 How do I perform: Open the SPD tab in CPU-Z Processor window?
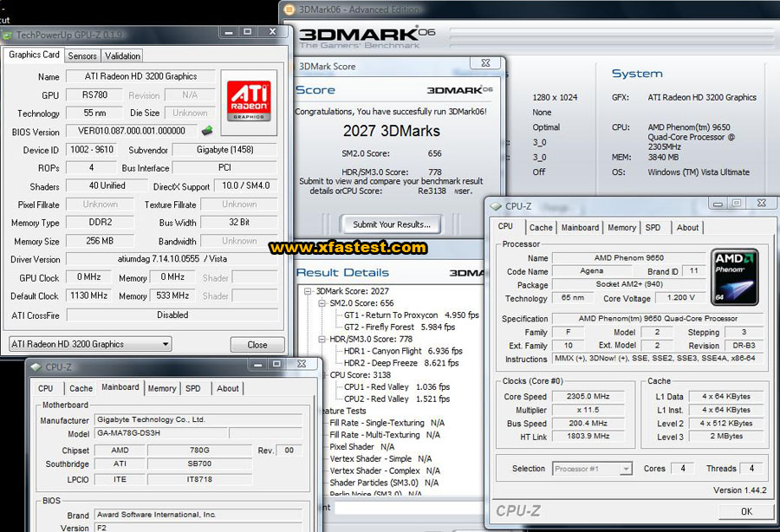pyautogui.click(x=653, y=227)
